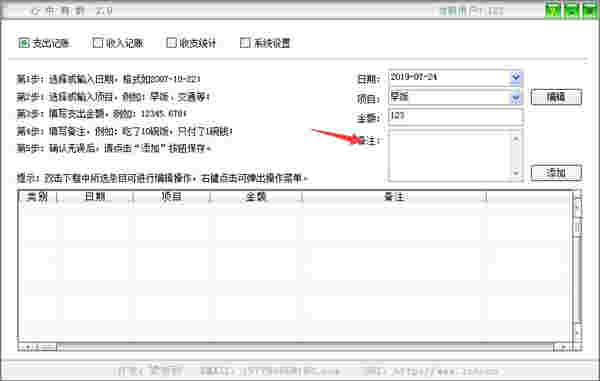Click the table's horizontal scrollbar right arrow

click(562, 347)
